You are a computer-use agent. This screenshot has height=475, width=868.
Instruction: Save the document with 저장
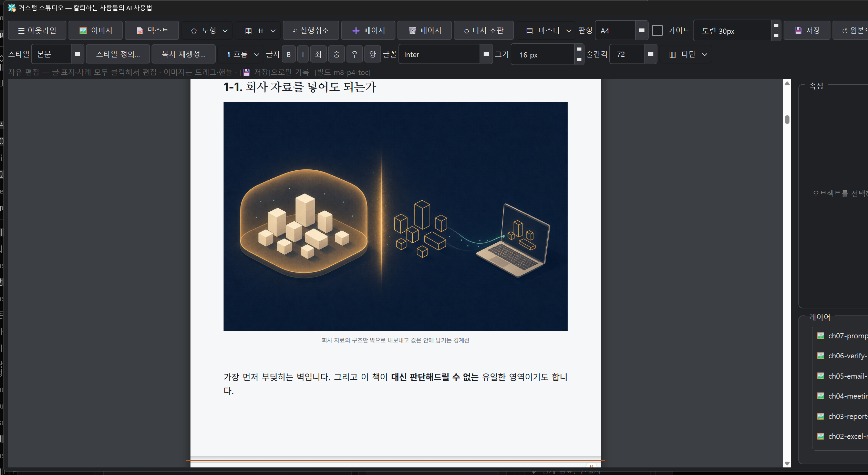coord(807,31)
